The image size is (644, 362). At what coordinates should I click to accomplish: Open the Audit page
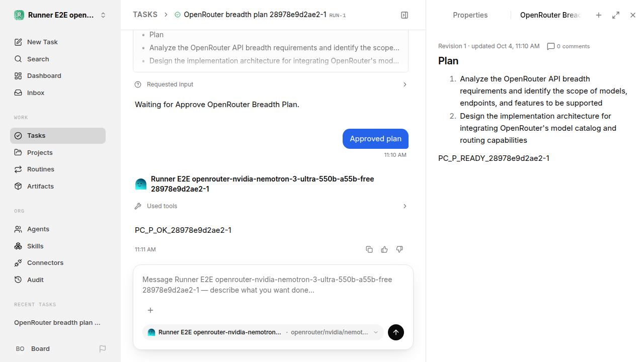[58, 280]
